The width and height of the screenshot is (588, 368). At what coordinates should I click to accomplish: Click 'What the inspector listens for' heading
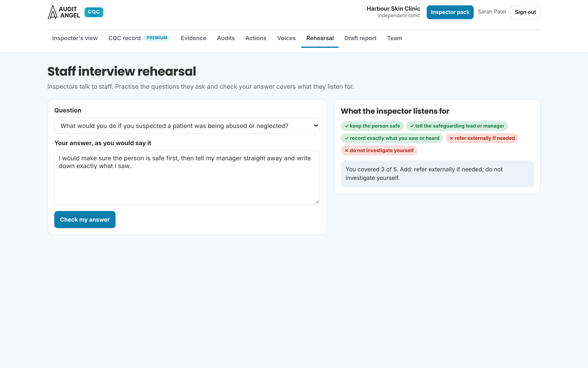click(x=395, y=111)
